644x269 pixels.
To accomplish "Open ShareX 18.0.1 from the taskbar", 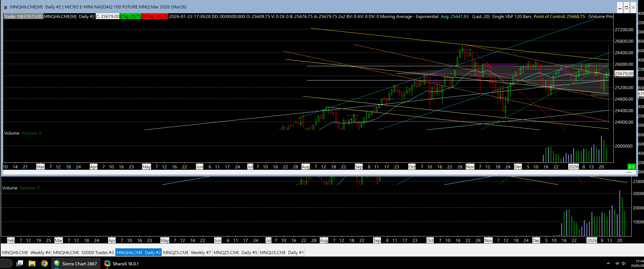I will tap(122, 264).
